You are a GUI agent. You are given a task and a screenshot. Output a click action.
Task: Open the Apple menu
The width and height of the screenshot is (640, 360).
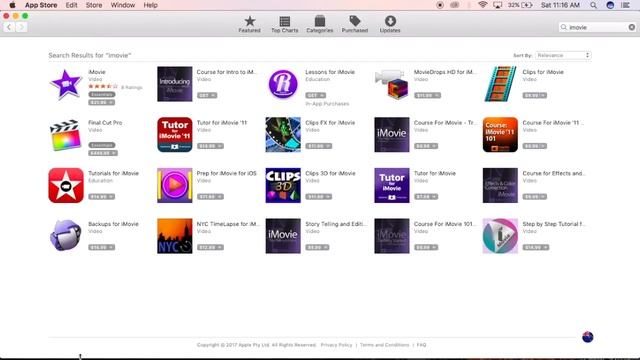point(12,5)
